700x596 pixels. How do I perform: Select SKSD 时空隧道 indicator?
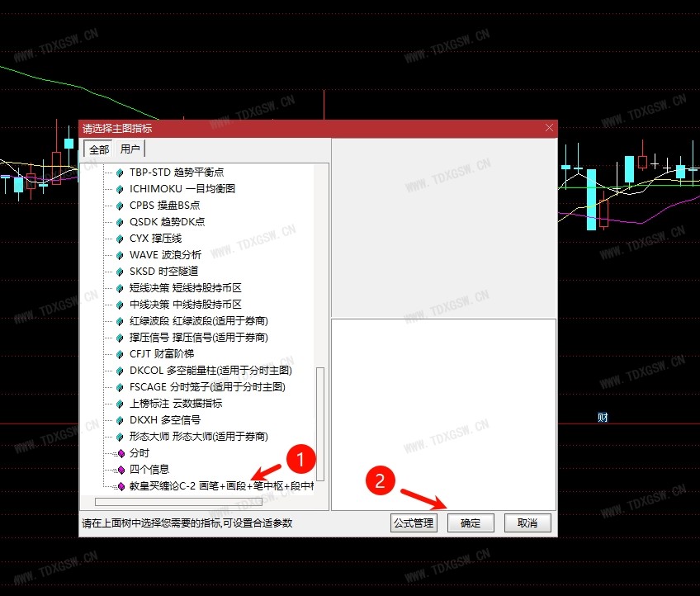163,272
